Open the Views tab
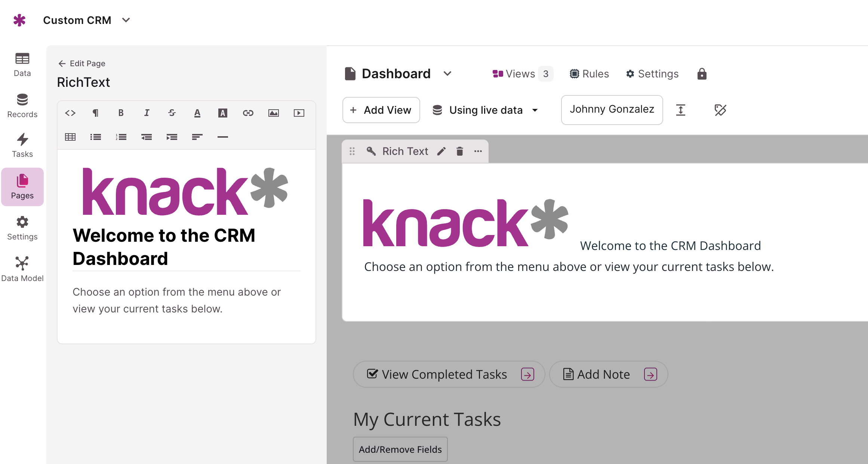Viewport: 868px width, 464px height. 514,74
